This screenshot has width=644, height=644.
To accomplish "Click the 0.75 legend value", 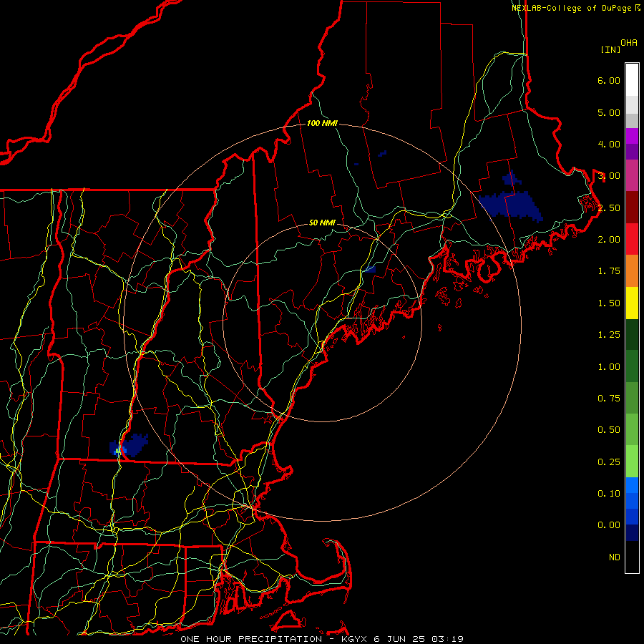I will (x=609, y=399).
